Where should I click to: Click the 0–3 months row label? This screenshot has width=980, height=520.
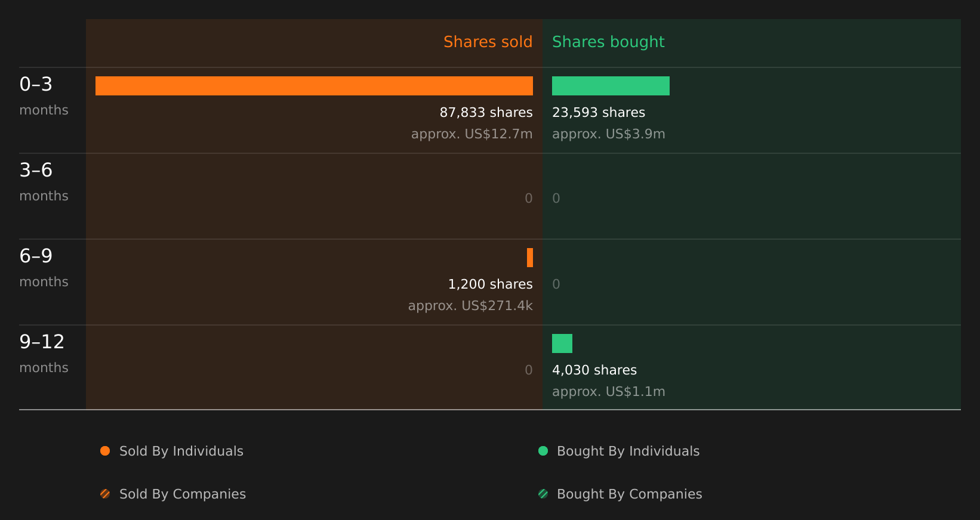tap(44, 96)
